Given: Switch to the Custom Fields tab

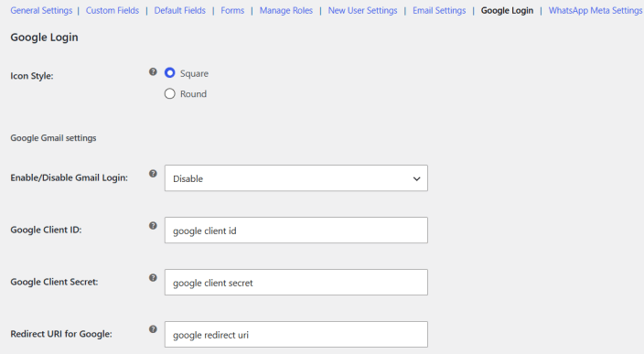Looking at the screenshot, I should [113, 10].
